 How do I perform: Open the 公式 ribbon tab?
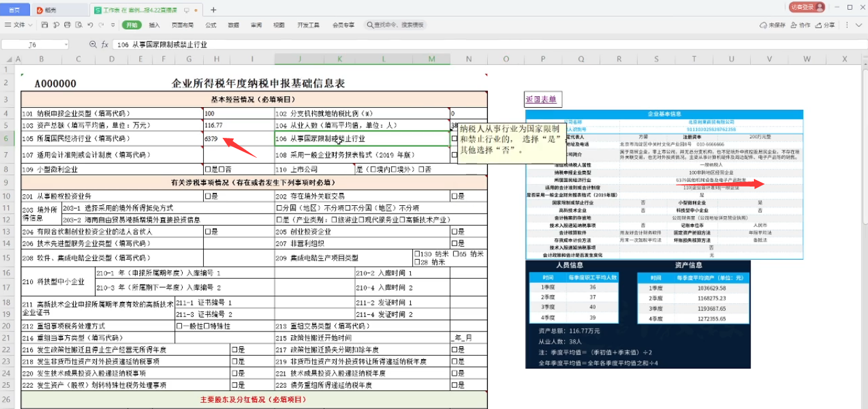211,25
